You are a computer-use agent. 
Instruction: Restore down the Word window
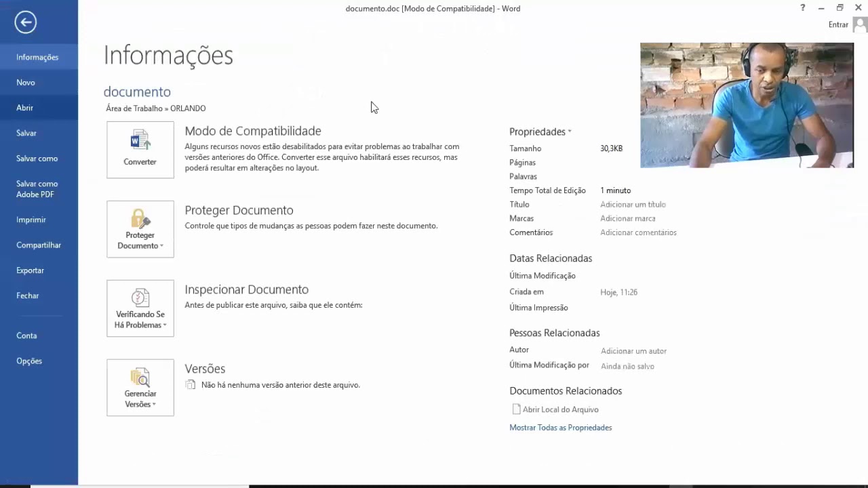coord(840,7)
